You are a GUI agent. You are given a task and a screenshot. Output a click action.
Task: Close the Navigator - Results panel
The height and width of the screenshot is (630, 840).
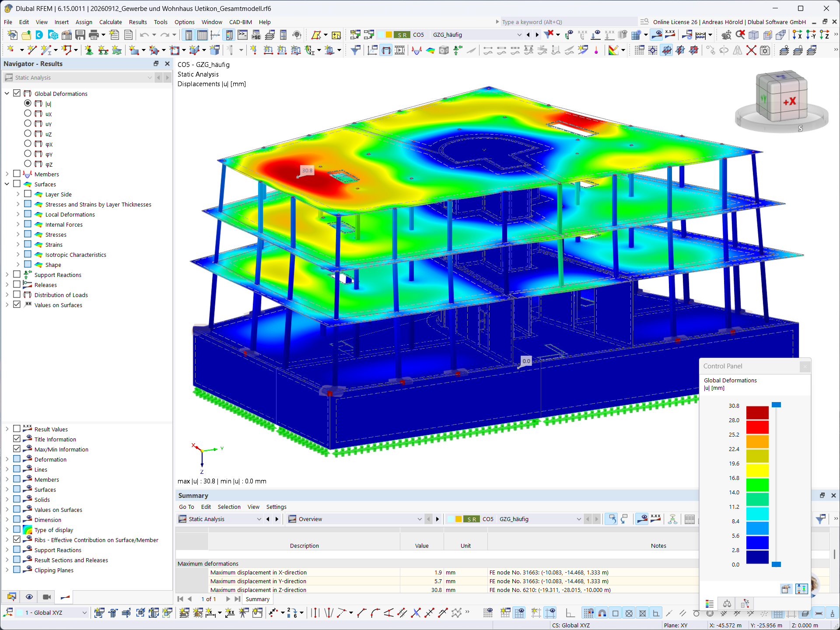pyautogui.click(x=167, y=63)
